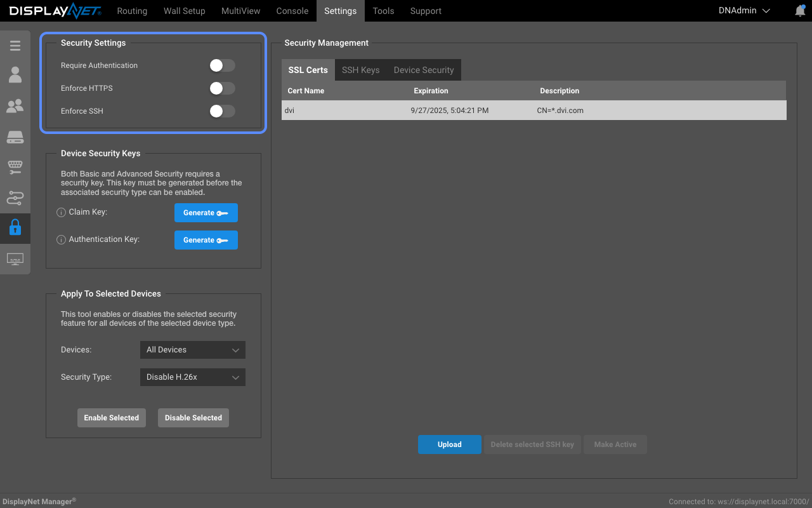The width and height of the screenshot is (812, 508).
Task: Open the display monitor sidebar icon
Action: click(x=15, y=259)
